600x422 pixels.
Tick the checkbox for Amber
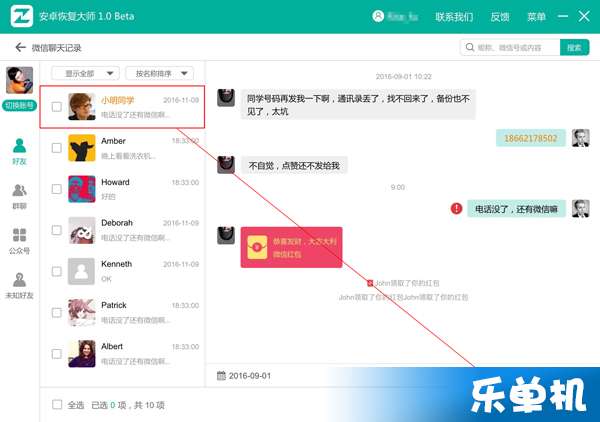point(57,148)
